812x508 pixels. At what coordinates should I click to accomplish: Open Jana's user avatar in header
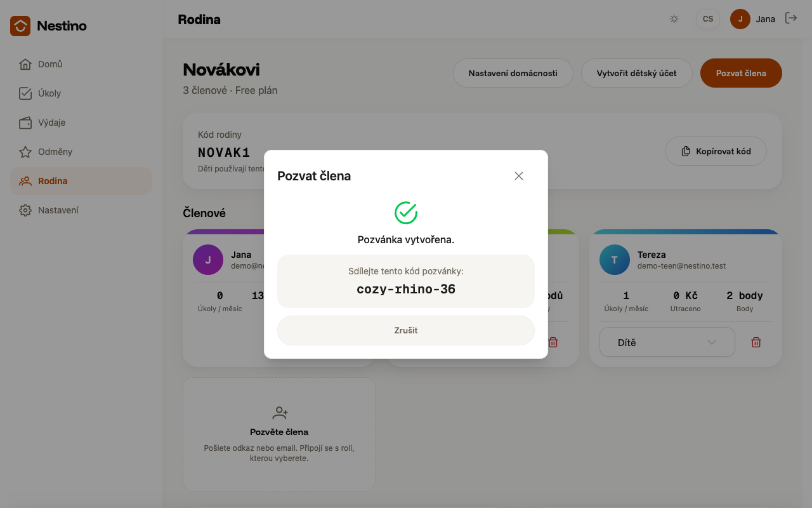[740, 19]
